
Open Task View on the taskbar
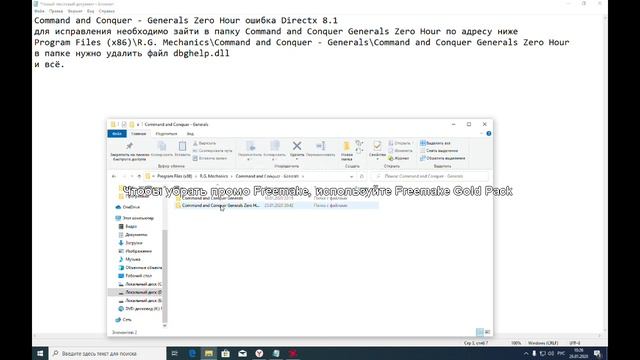click(x=175, y=353)
